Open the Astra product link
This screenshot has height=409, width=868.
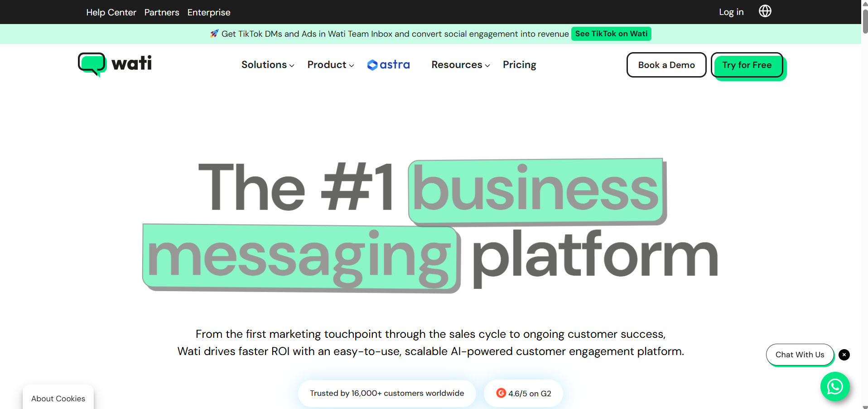click(389, 65)
